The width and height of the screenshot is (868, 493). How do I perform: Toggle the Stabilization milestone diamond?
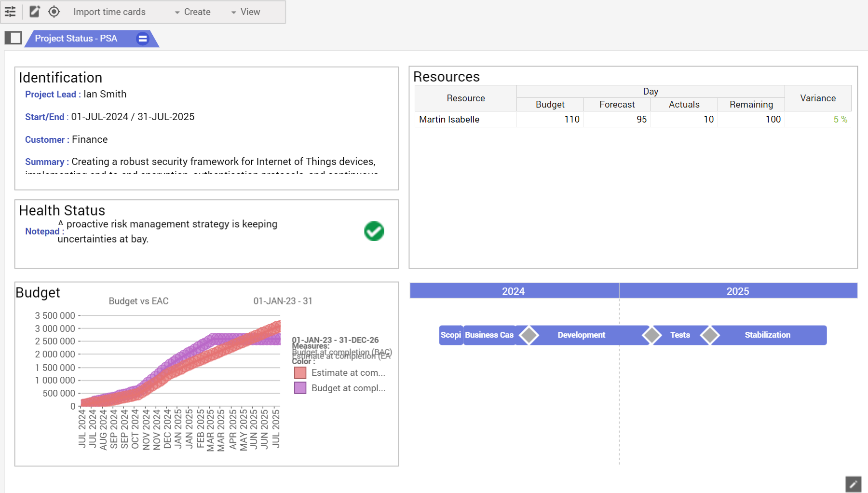(710, 335)
